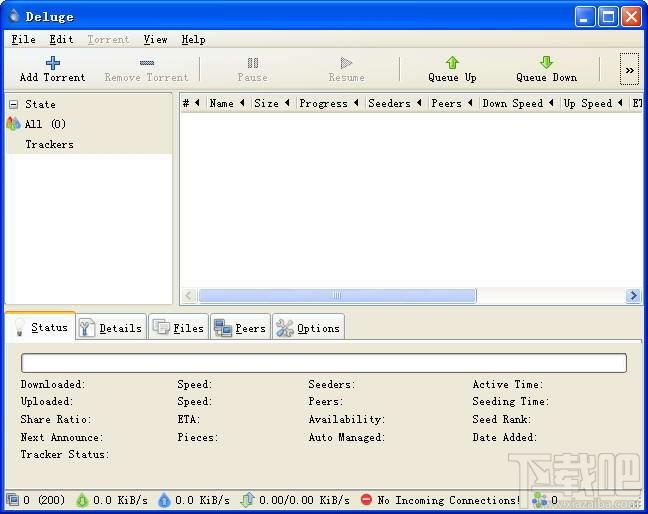The image size is (648, 514).
Task: Open the Edit menu
Action: tap(61, 40)
